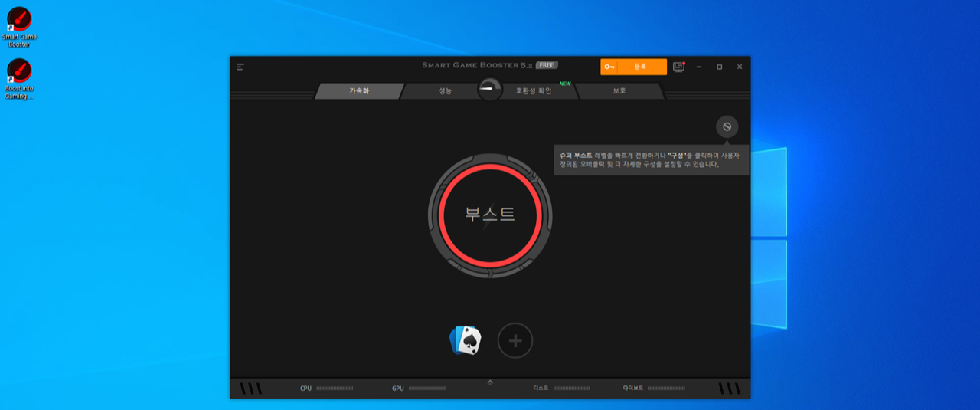
Task: Open the monitor icon with red notification dot
Action: tap(678, 67)
